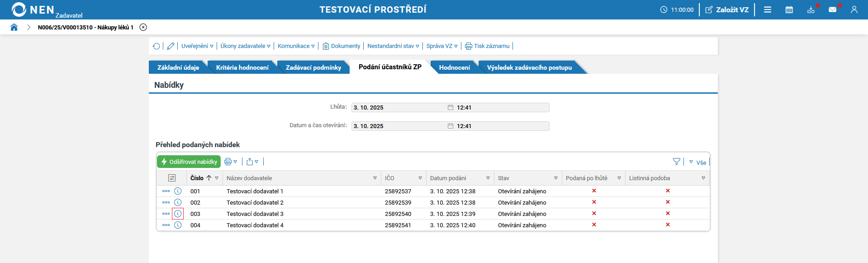Open the Zadávací podmínky tab
The image size is (868, 263).
pyautogui.click(x=313, y=67)
